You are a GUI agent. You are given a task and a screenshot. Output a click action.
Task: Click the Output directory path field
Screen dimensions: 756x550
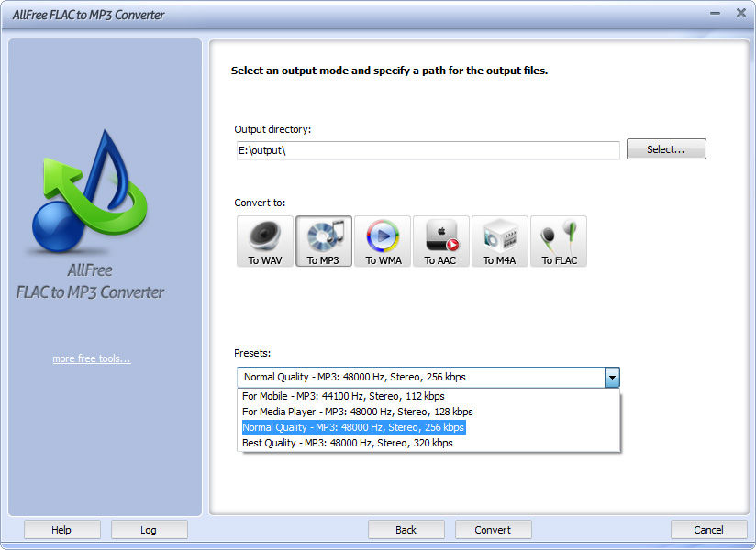[x=427, y=150]
